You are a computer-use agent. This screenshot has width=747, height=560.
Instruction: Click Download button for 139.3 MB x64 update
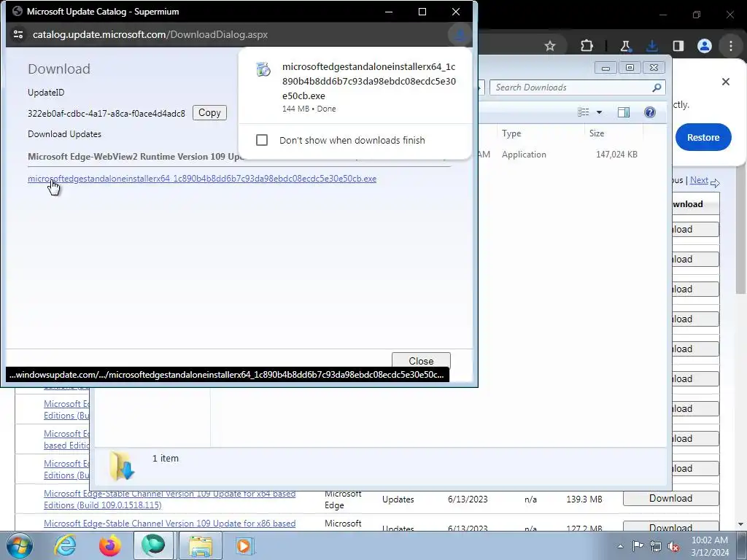(670, 498)
